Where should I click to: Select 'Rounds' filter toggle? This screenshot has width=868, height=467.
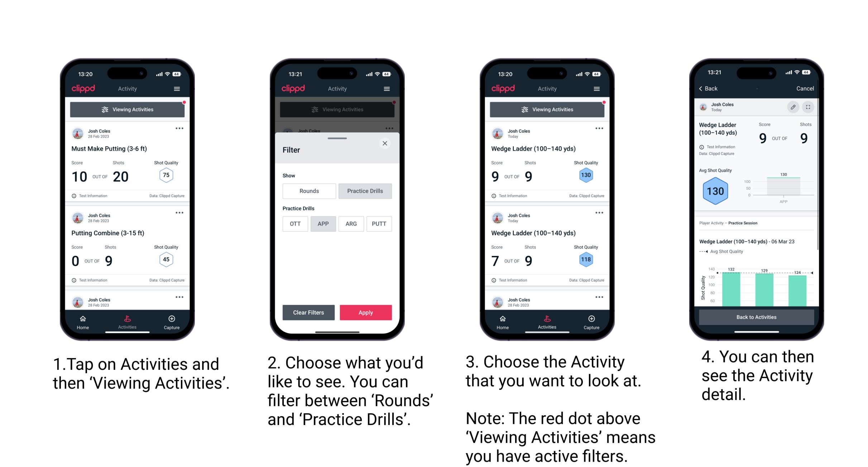pyautogui.click(x=309, y=191)
